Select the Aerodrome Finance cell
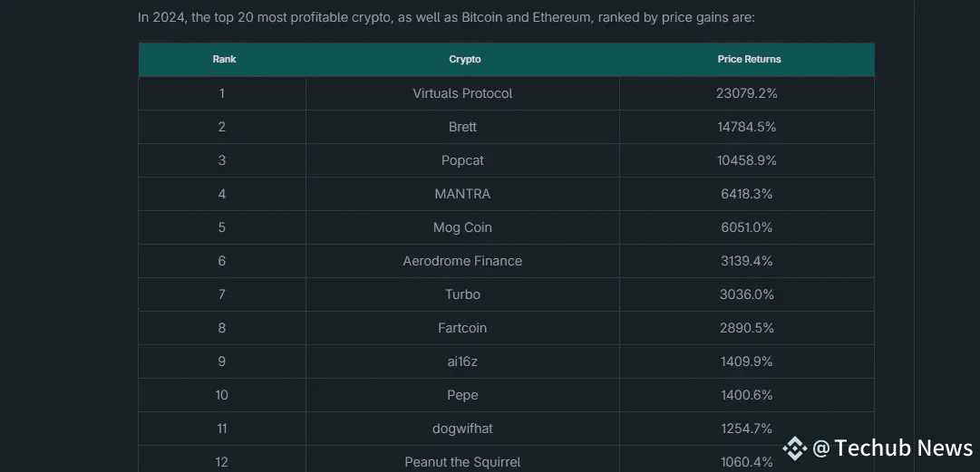Image resolution: width=980 pixels, height=472 pixels. [462, 261]
